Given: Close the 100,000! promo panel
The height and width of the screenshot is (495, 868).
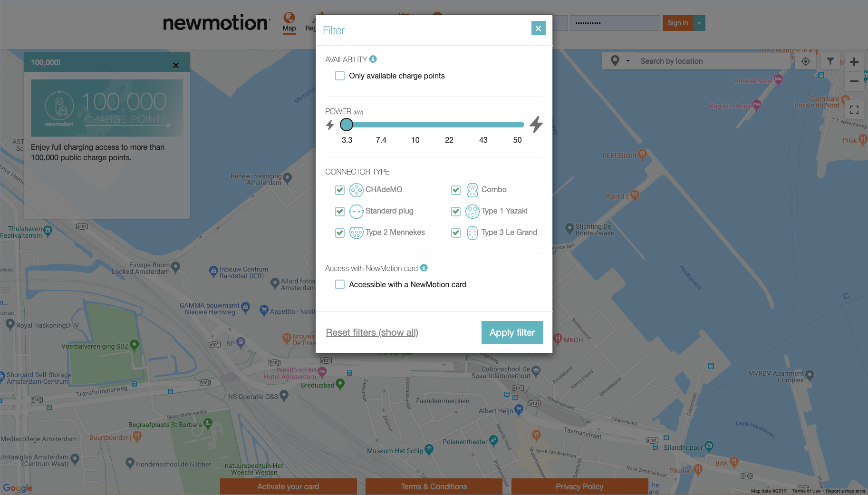Looking at the screenshot, I should [x=176, y=66].
